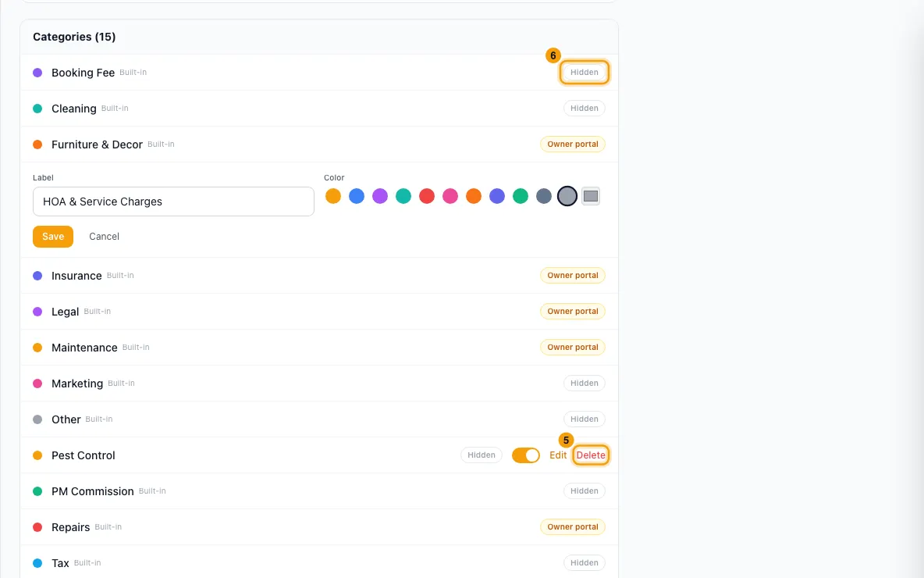Toggle Furniture & Decor Owner portal badge
Viewport: 924px width, 578px height.
(x=573, y=144)
